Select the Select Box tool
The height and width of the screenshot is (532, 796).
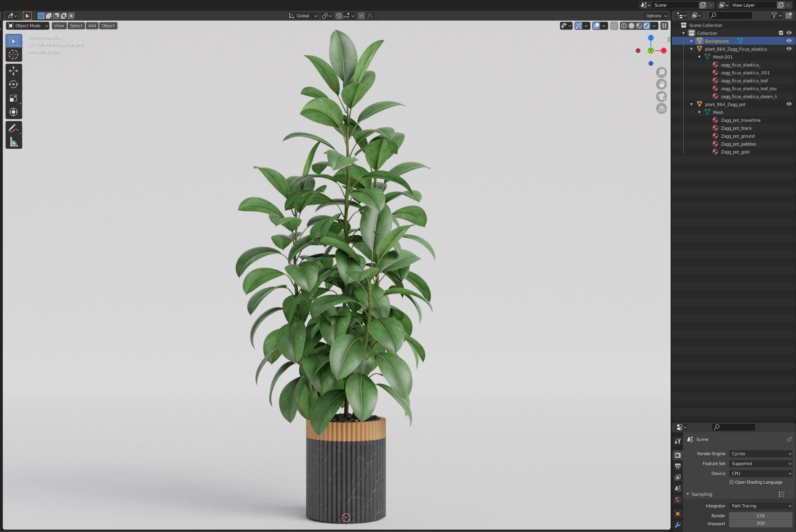[13, 41]
